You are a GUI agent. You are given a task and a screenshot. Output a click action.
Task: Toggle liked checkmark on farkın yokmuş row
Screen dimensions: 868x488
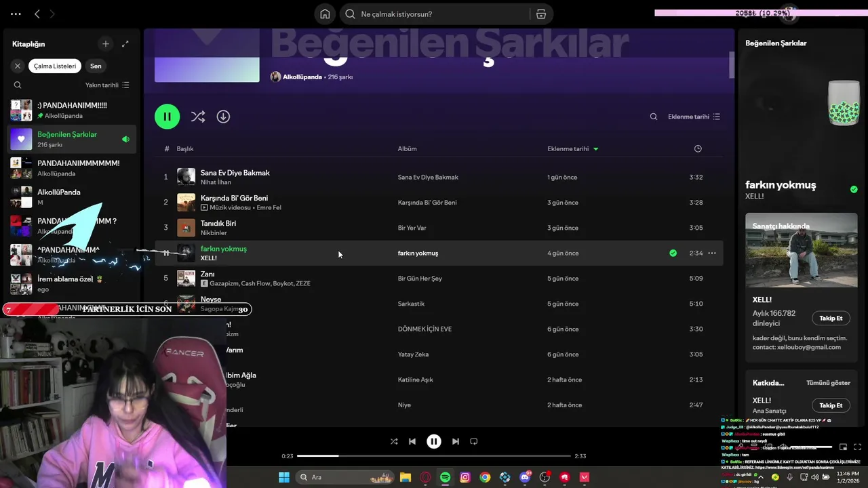coord(673,253)
